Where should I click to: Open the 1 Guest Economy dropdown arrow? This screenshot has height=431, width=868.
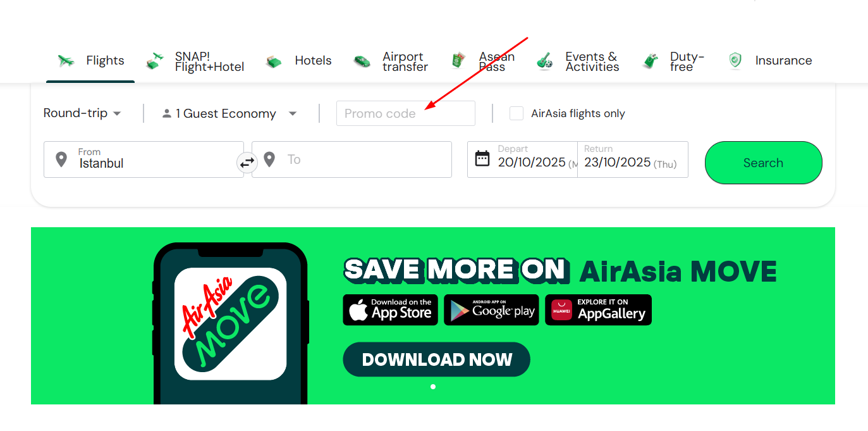click(293, 114)
